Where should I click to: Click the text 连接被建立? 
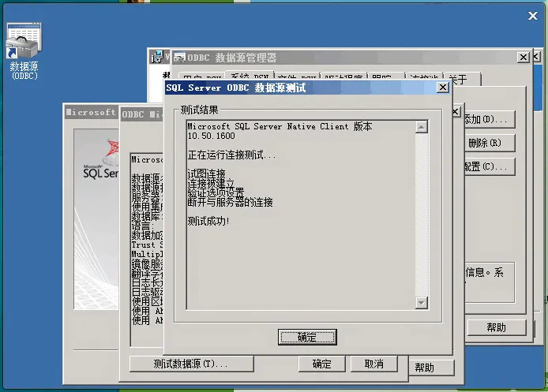[211, 183]
